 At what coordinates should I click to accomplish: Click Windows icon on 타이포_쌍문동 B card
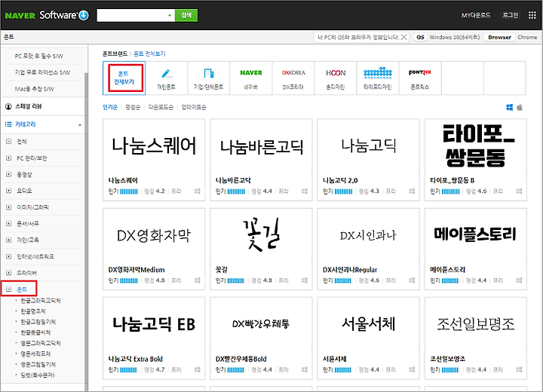click(519, 191)
